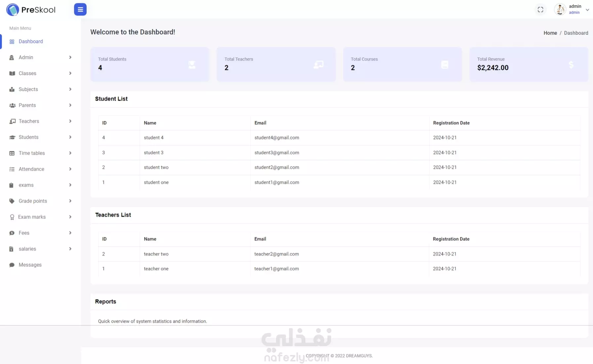Click the Classes book icon in sidebar
Image resolution: width=593 pixels, height=364 pixels.
point(12,73)
